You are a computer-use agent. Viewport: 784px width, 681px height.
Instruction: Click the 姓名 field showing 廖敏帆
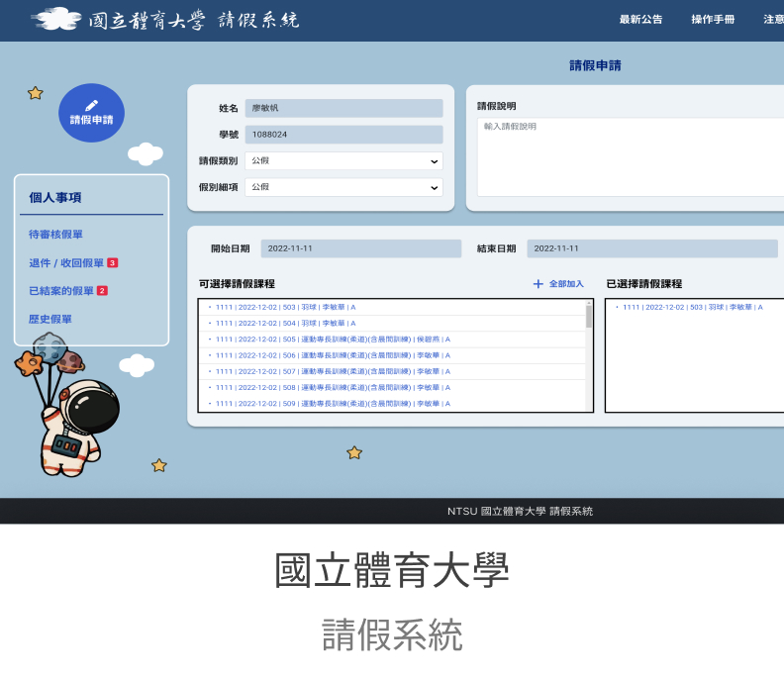[x=343, y=108]
